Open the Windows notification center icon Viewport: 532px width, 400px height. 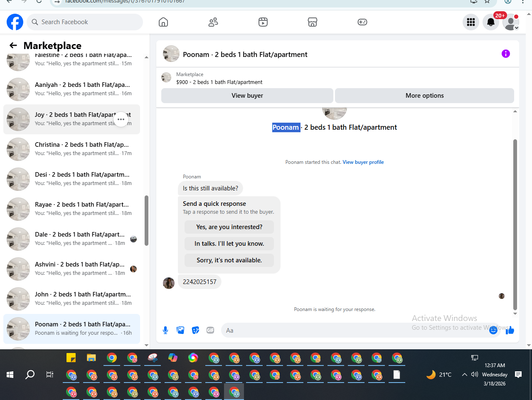click(x=518, y=375)
